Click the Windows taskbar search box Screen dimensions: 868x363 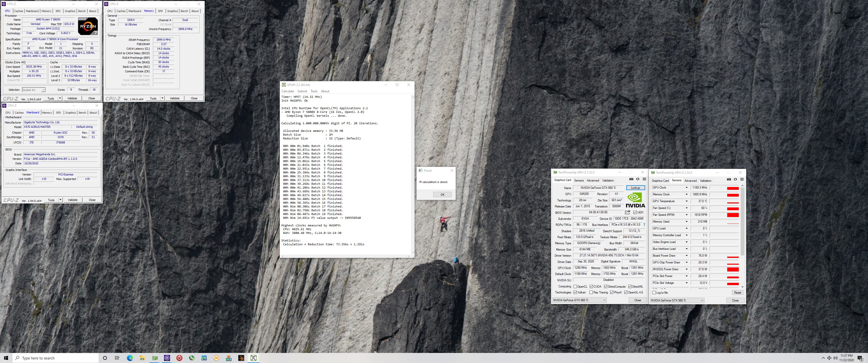55,358
